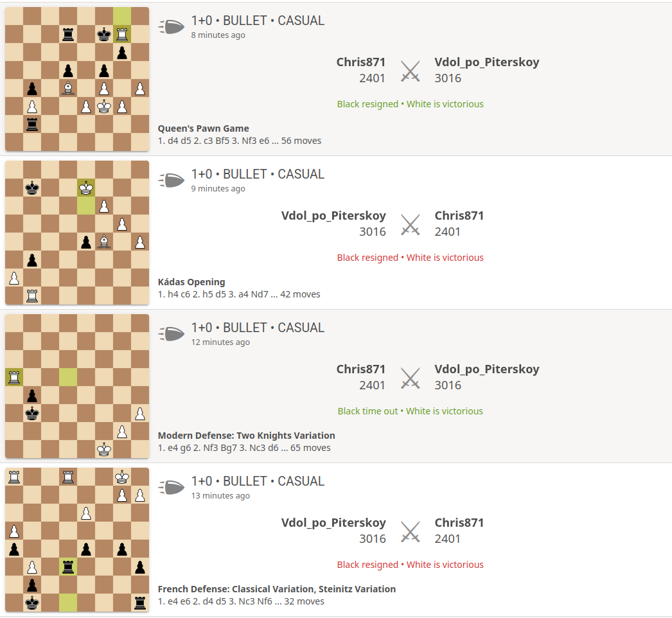Viewport: 672px width, 618px height.
Task: Click the Kádas Opening title
Action: click(191, 281)
